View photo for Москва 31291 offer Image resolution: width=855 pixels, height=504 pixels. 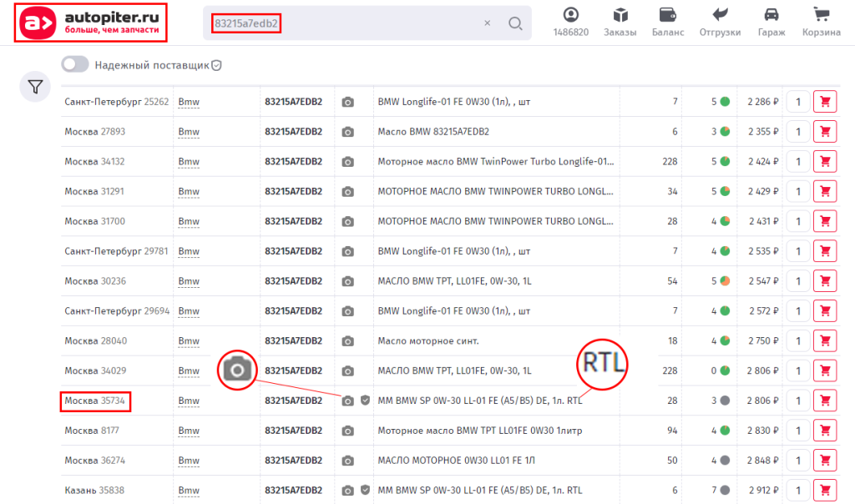click(348, 192)
